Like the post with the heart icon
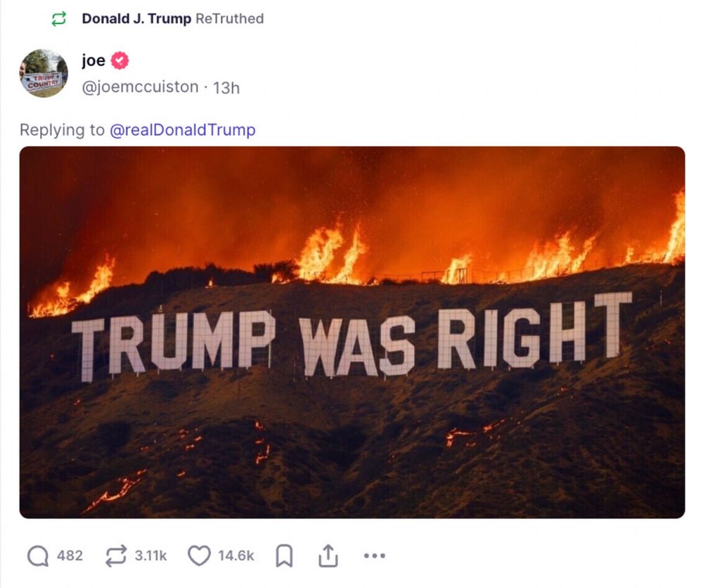 [199, 556]
